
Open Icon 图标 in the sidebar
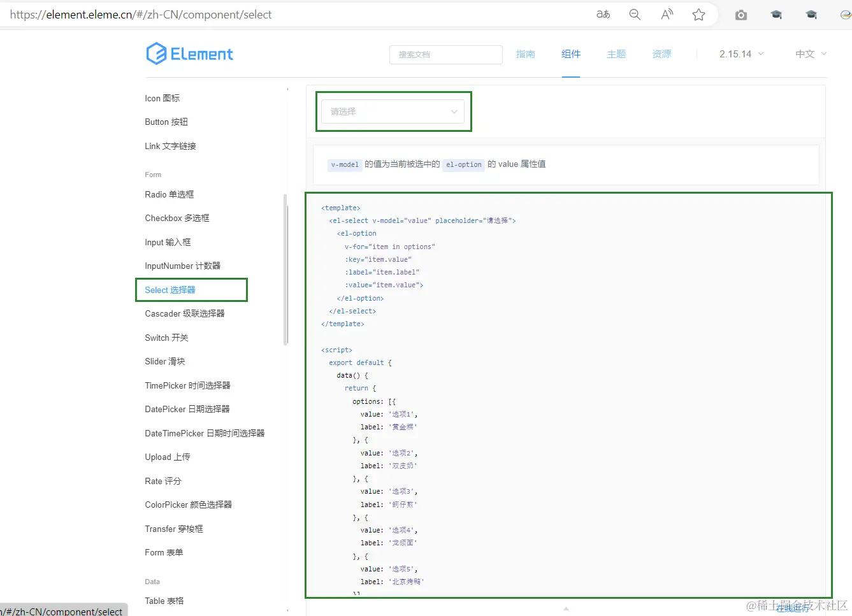point(162,98)
